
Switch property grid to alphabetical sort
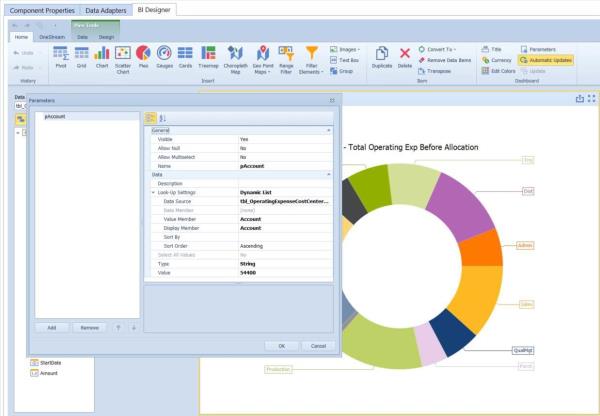[x=164, y=118]
